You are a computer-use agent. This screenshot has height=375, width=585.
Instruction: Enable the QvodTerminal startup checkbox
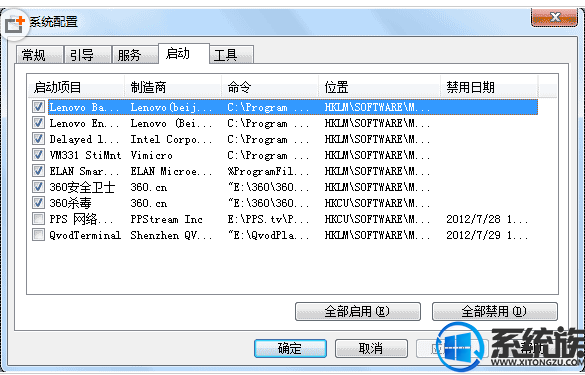[x=38, y=235]
